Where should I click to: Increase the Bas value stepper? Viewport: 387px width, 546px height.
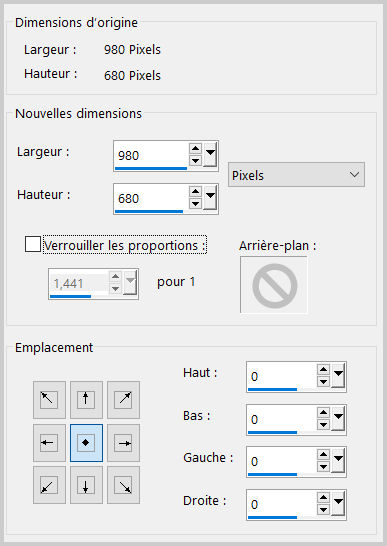324,412
